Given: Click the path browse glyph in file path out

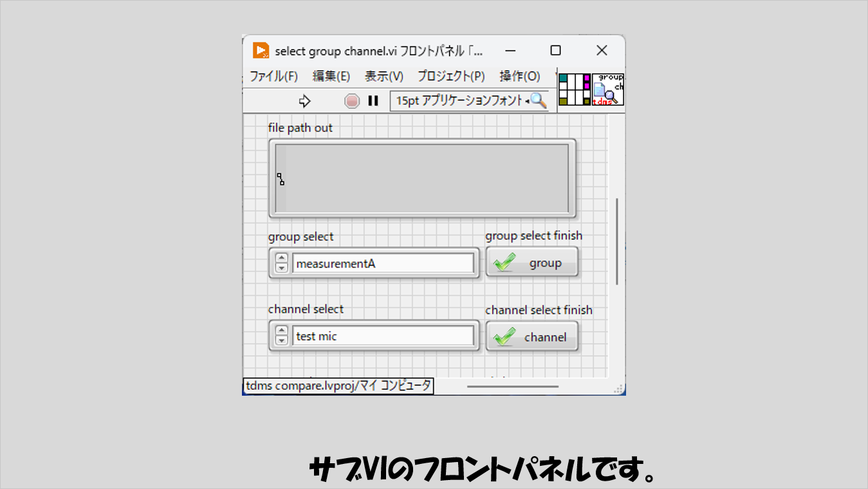Looking at the screenshot, I should pos(281,179).
